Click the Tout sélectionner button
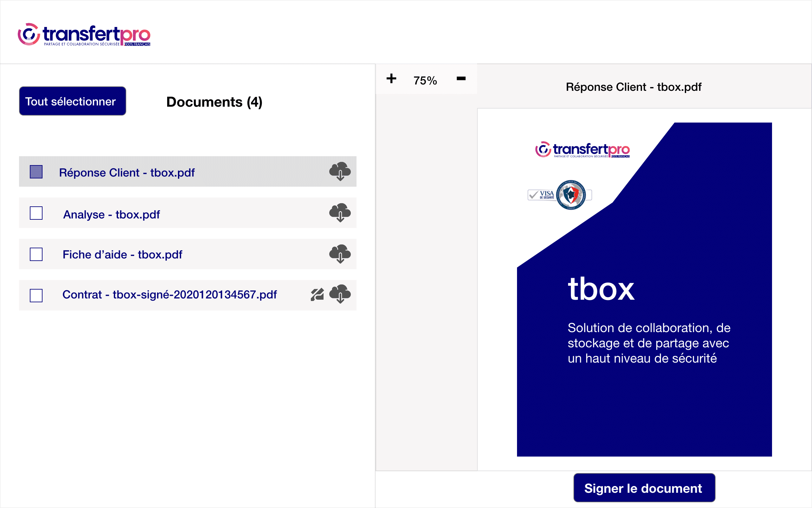 (72, 101)
